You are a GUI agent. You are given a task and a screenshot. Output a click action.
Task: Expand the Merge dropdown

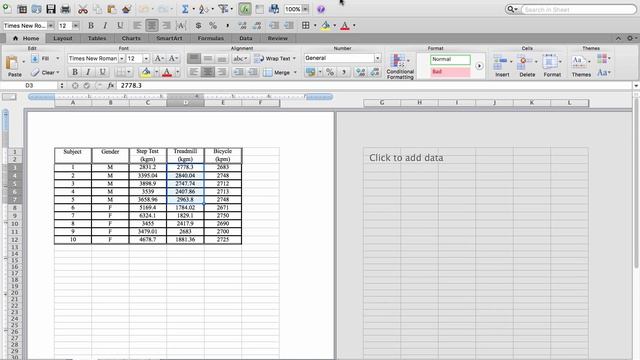click(x=295, y=73)
